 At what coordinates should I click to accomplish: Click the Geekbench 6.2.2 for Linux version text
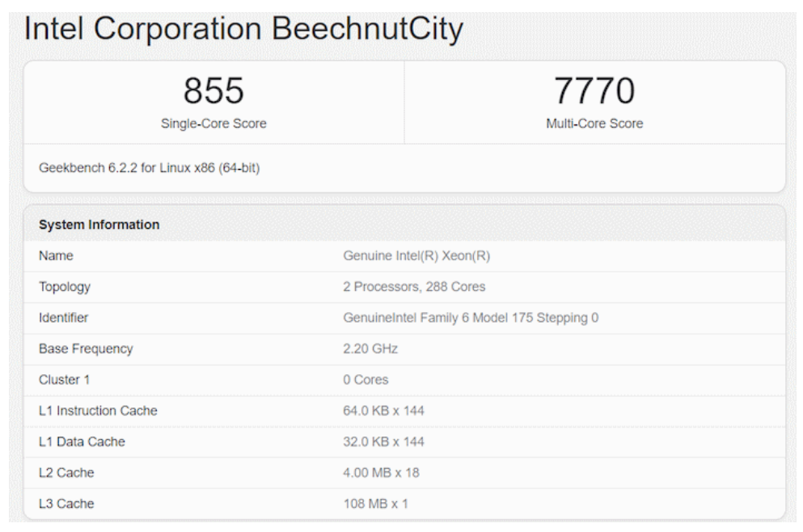pyautogui.click(x=150, y=168)
